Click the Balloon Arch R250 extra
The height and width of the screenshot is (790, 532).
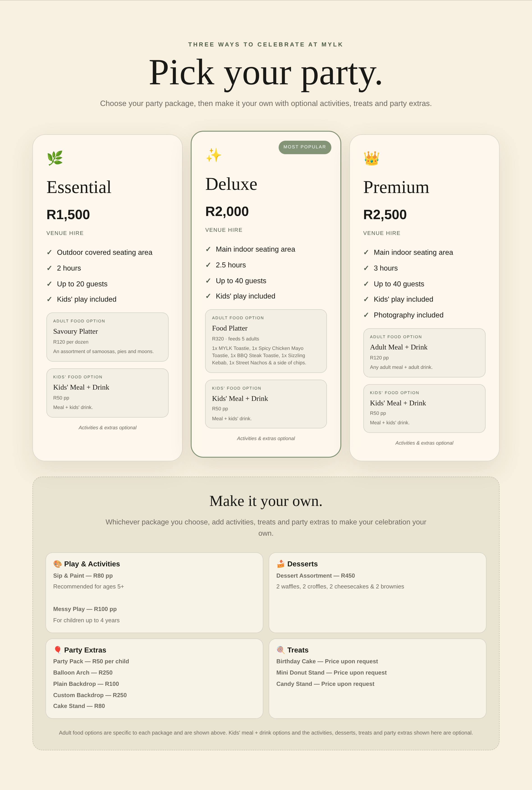(x=83, y=673)
